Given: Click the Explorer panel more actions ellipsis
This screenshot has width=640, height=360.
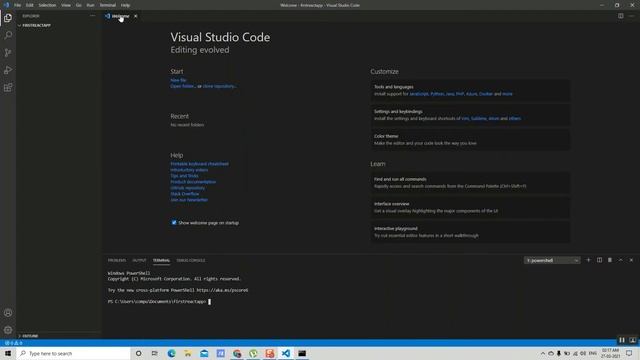Looking at the screenshot, I should (93, 16).
